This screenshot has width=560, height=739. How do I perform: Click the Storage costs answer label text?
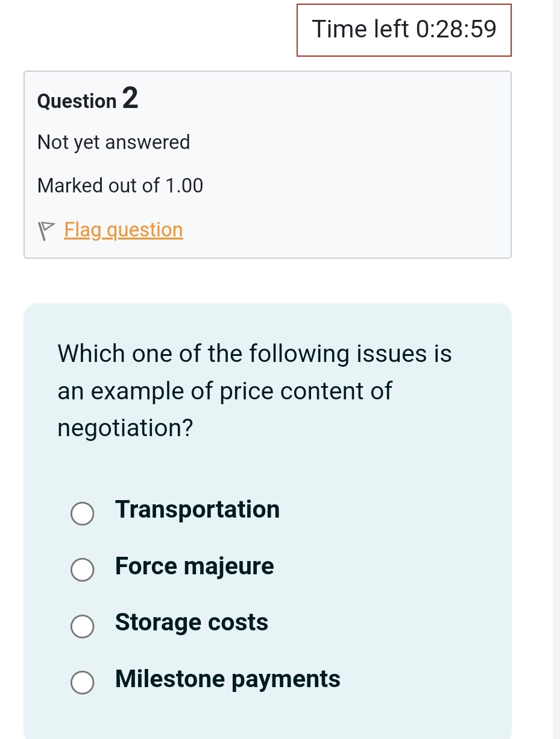coord(191,623)
